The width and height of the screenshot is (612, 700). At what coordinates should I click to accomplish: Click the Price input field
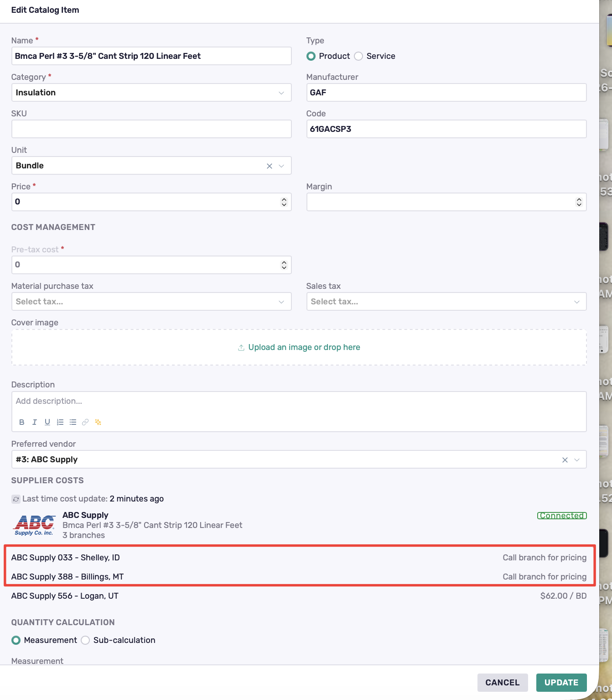(151, 202)
